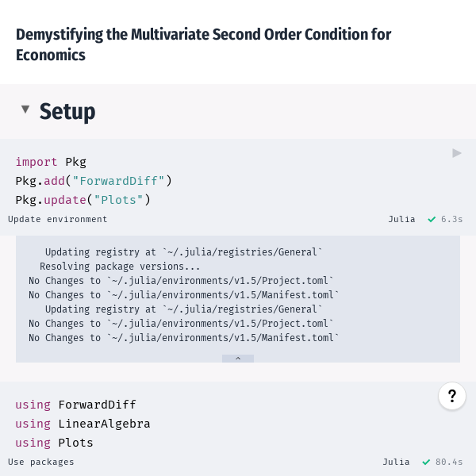The height and width of the screenshot is (476, 476).
Task: Run the Pkg import code cell
Action: (x=456, y=153)
